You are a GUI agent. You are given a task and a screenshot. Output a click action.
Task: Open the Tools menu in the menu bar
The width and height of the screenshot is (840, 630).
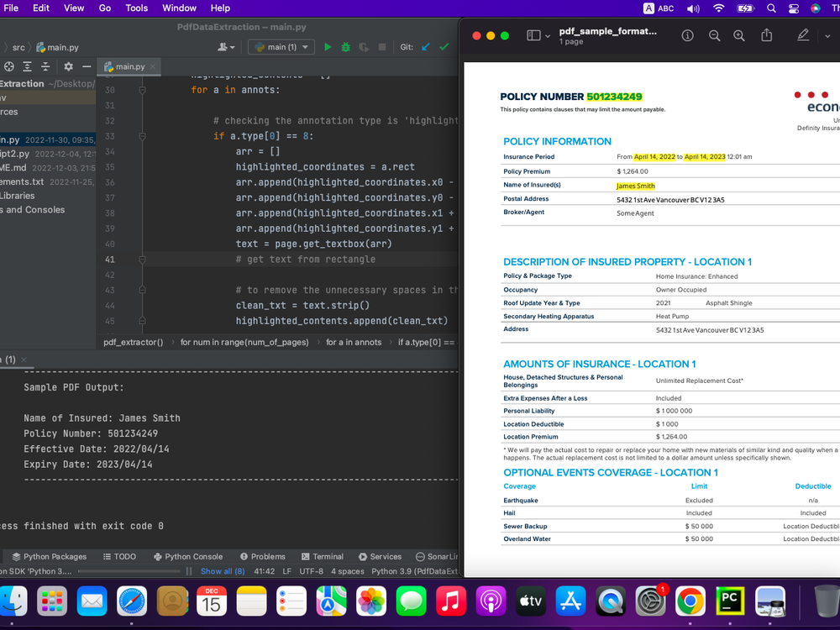coord(137,8)
